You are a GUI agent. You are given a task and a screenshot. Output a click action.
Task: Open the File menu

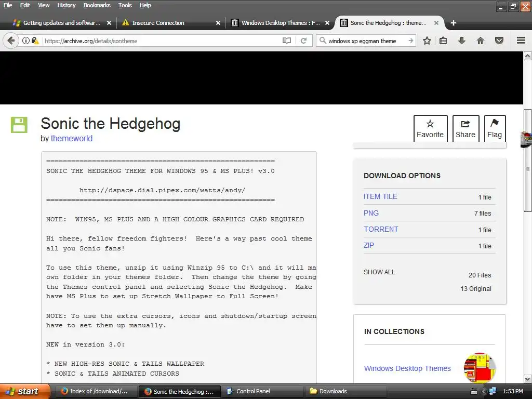pyautogui.click(x=8, y=5)
